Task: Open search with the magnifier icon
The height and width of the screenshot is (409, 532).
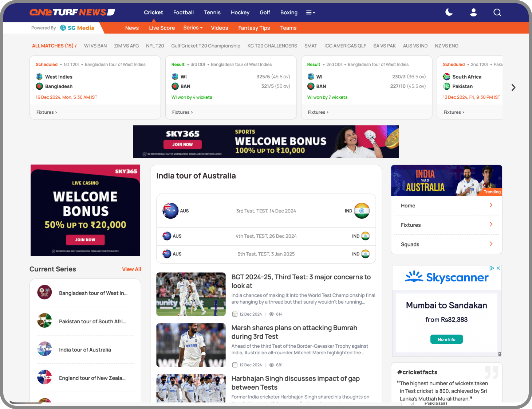Action: (x=497, y=12)
